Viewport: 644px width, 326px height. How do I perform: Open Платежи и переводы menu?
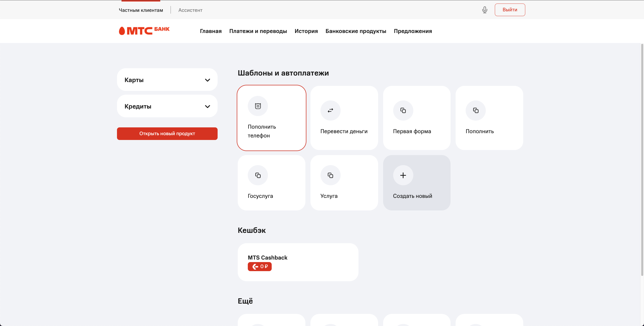258,31
